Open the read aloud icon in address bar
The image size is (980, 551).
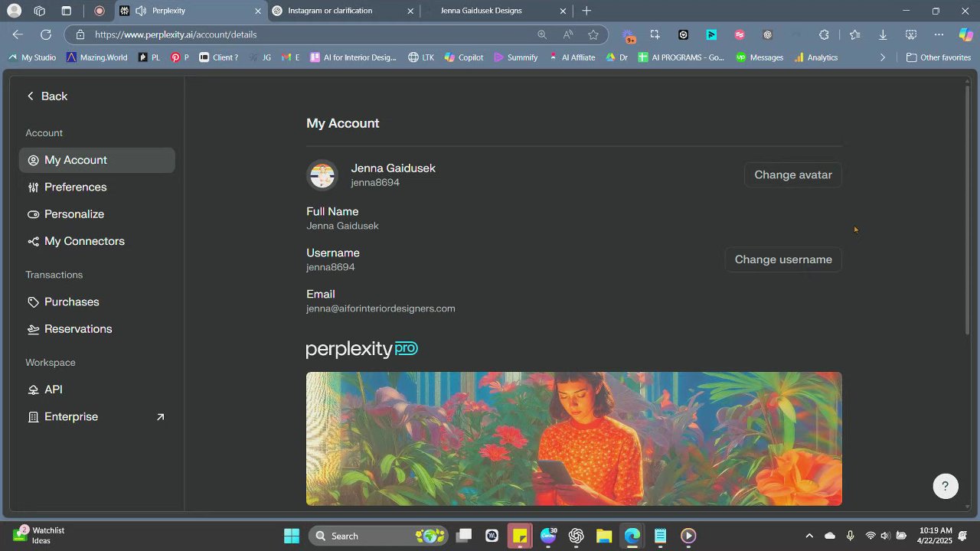[x=568, y=34]
